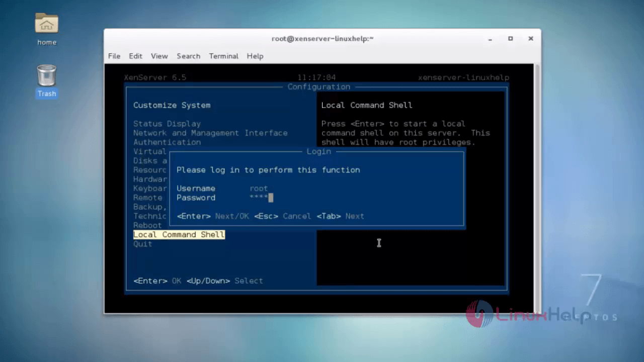Open the Edit menu
644x362 pixels.
(135, 56)
